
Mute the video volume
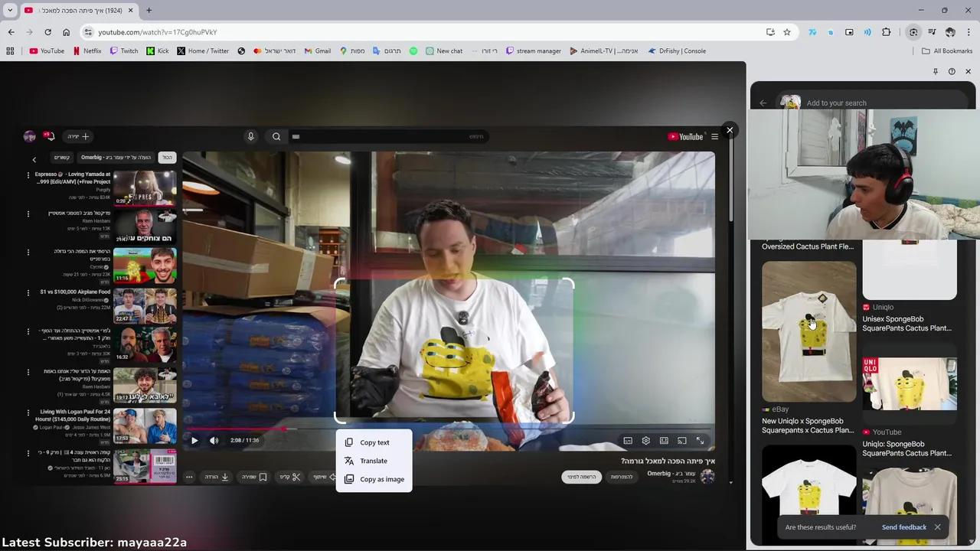[x=214, y=440]
